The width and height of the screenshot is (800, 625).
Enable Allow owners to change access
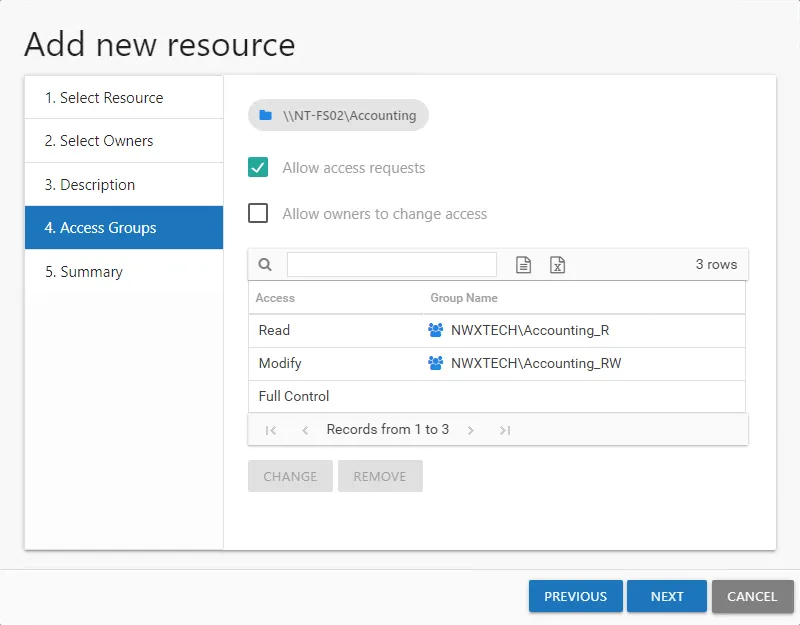[x=258, y=213]
